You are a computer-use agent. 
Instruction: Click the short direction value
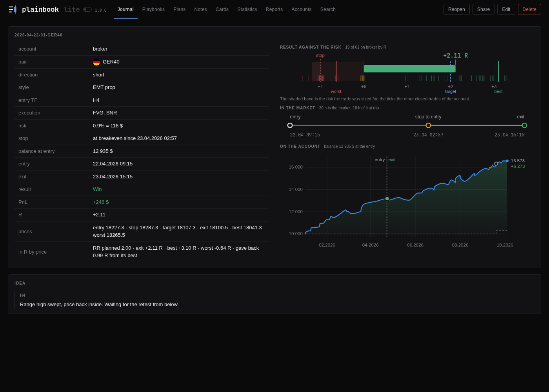[98, 75]
